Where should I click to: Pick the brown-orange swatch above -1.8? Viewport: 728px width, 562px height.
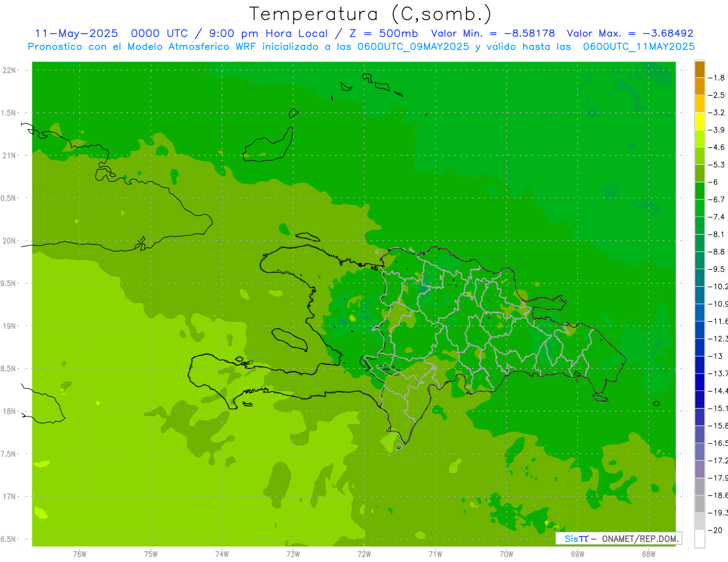(x=699, y=69)
